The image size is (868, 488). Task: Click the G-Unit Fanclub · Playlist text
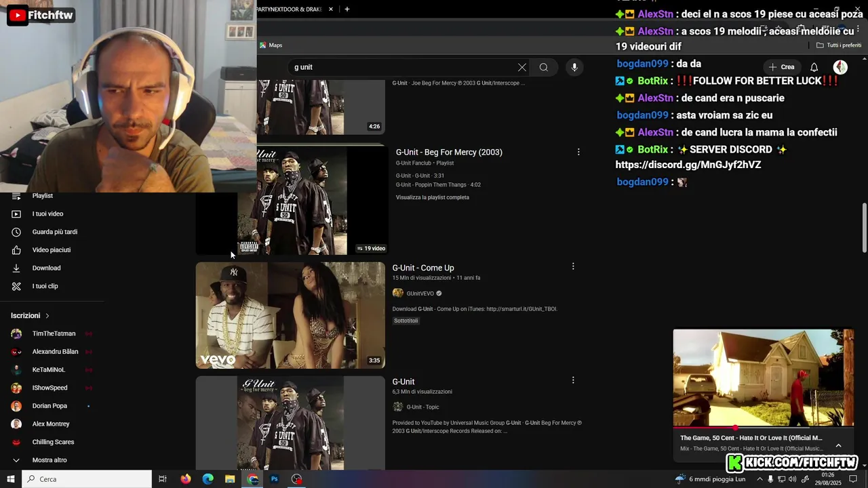click(x=425, y=163)
